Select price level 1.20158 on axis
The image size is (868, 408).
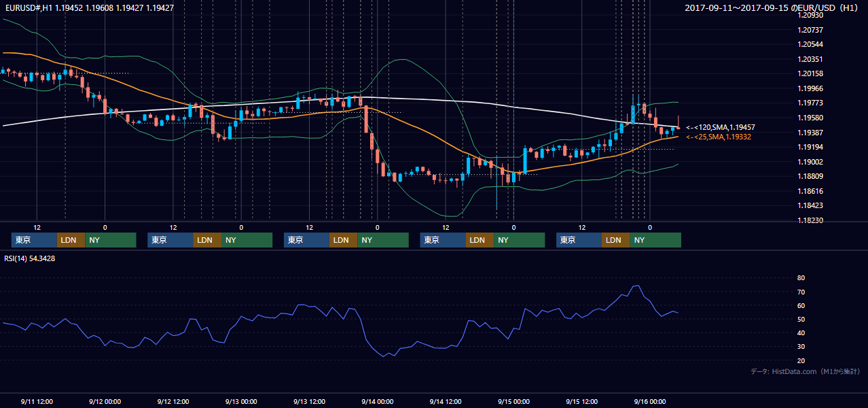point(810,74)
